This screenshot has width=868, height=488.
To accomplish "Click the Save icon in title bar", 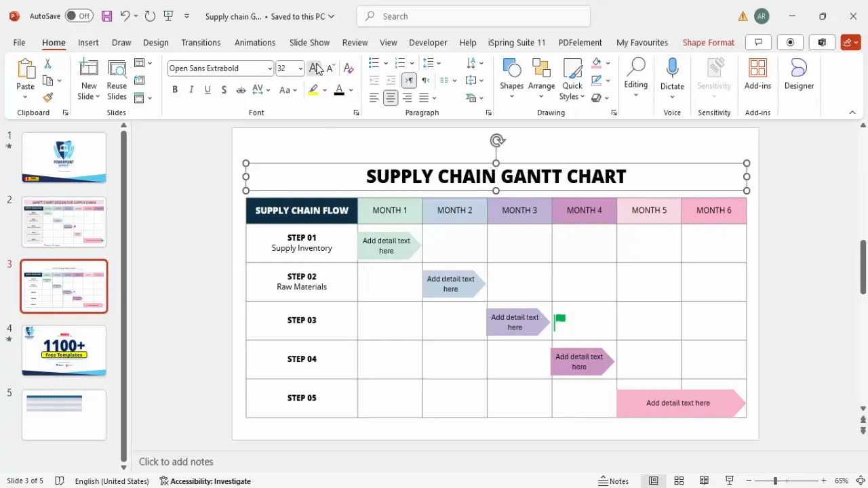I will point(106,16).
